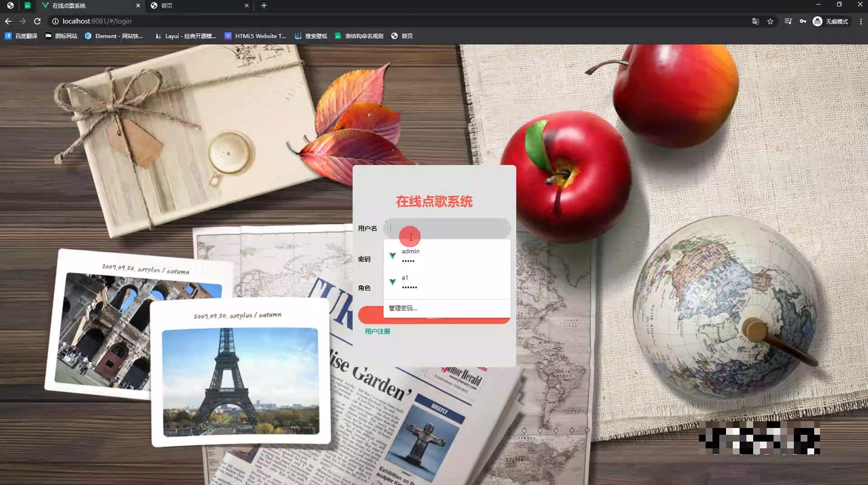Click the address bar URL localhost:8081/#/login
Screen dimensions: 868x485
pos(97,21)
